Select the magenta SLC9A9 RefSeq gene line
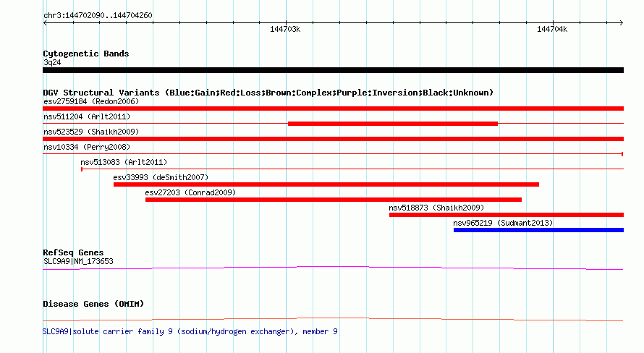This screenshot has width=644, height=353. click(333, 268)
